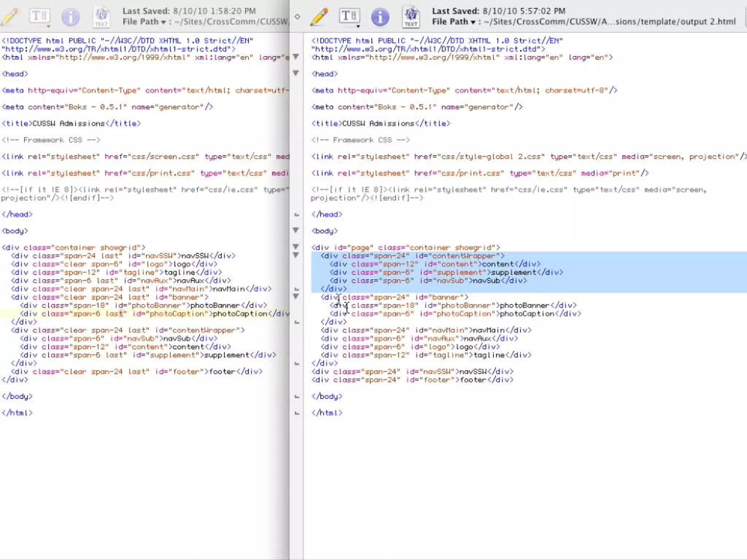
Task: Click the Info icon in left window toolbar
Action: pos(70,17)
